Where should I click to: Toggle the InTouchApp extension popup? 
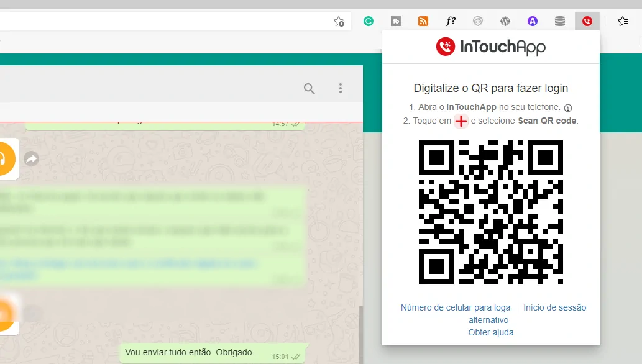tap(587, 21)
